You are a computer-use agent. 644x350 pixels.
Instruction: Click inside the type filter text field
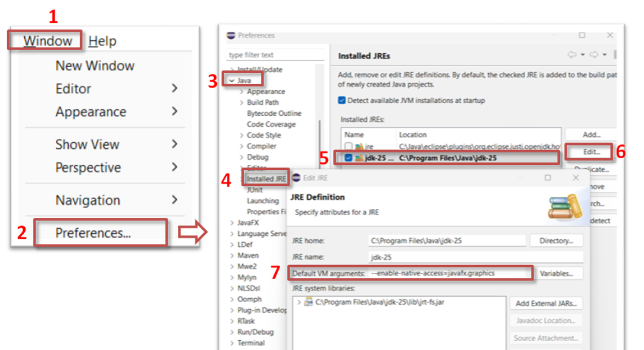point(270,55)
